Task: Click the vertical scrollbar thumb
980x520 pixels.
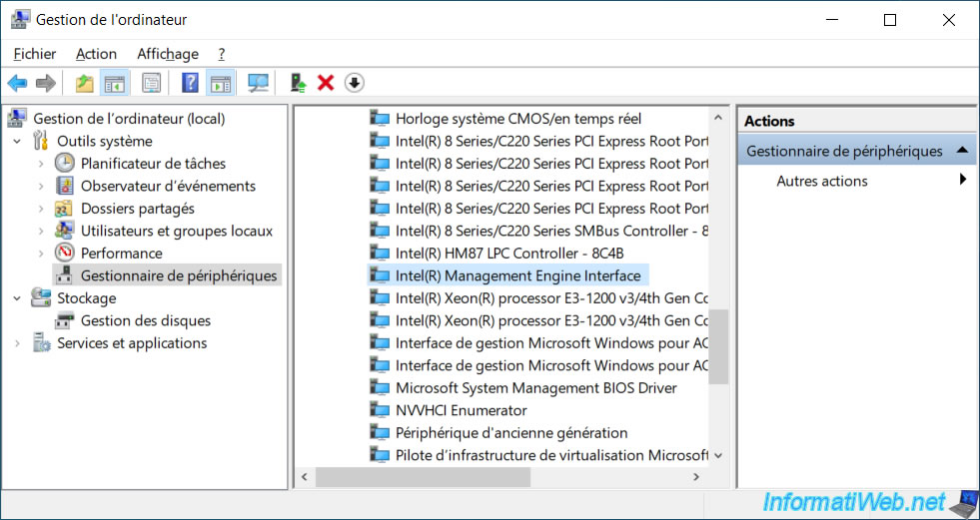Action: click(x=718, y=345)
